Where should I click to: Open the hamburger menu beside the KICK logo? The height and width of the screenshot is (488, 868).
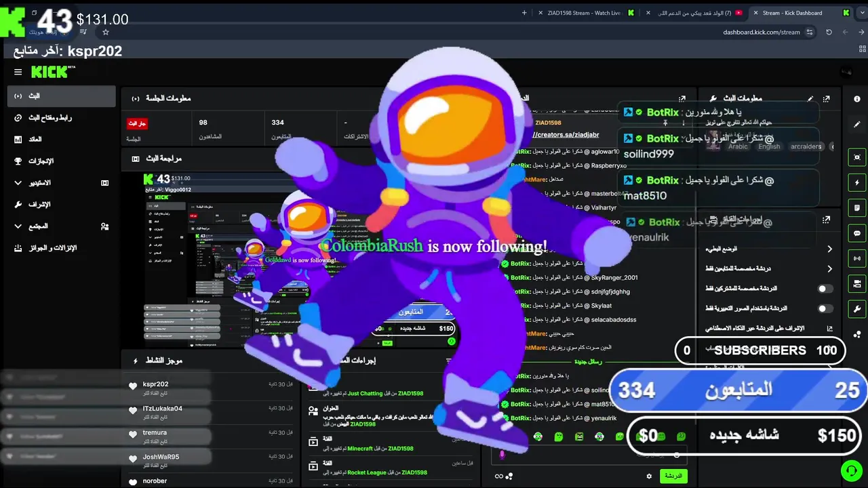(x=18, y=72)
